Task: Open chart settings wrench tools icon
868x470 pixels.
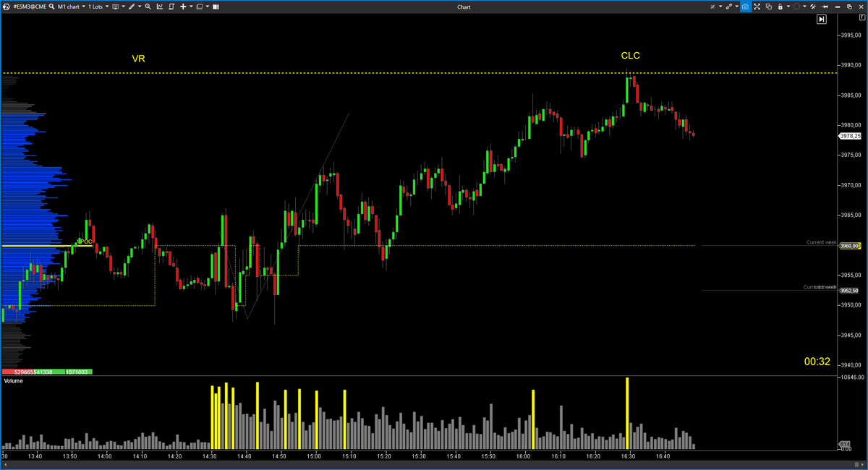Action: coord(813,7)
